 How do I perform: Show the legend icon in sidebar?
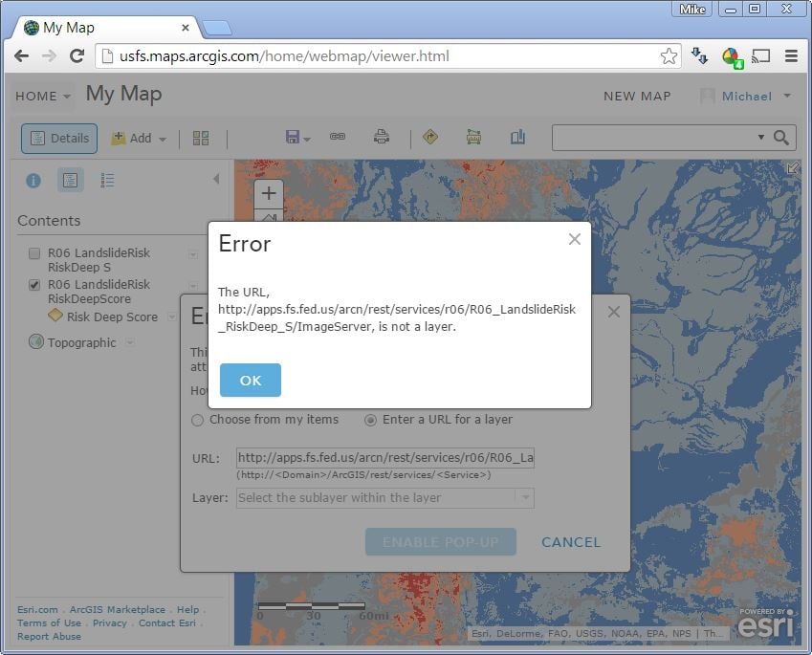point(107,180)
